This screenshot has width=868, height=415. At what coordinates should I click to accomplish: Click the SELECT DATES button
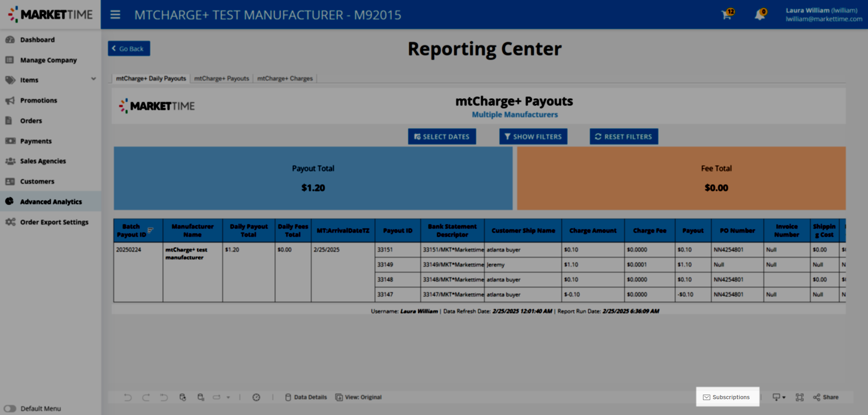pos(442,136)
